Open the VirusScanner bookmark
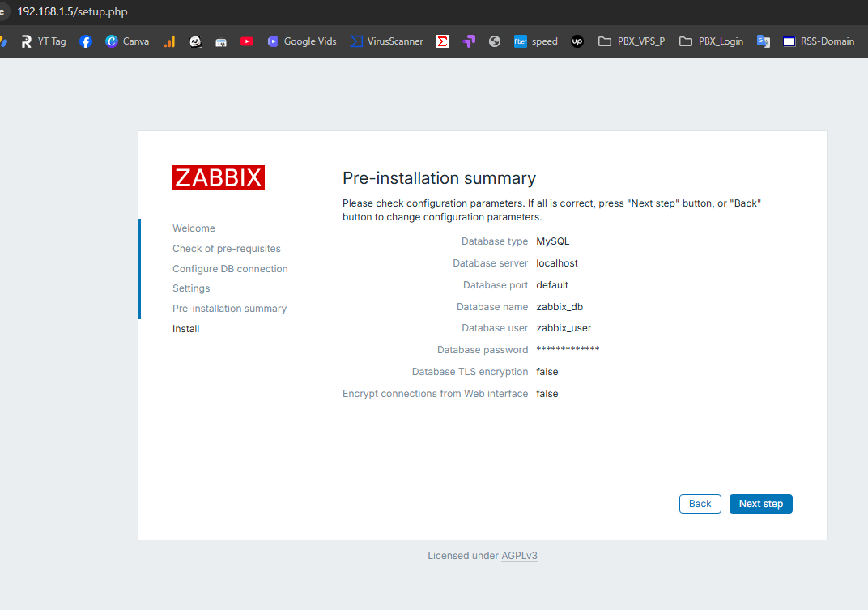The width and height of the screenshot is (868, 610). [x=386, y=41]
